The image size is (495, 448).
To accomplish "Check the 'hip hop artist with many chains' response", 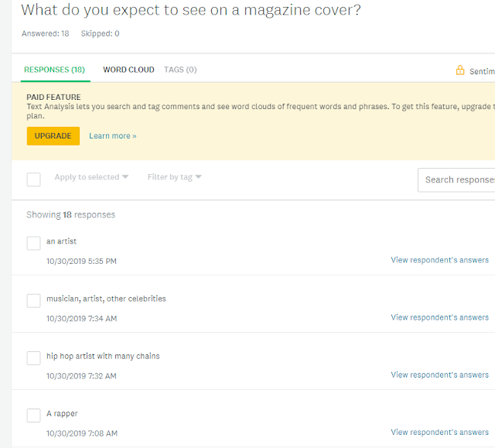I will coord(33,358).
